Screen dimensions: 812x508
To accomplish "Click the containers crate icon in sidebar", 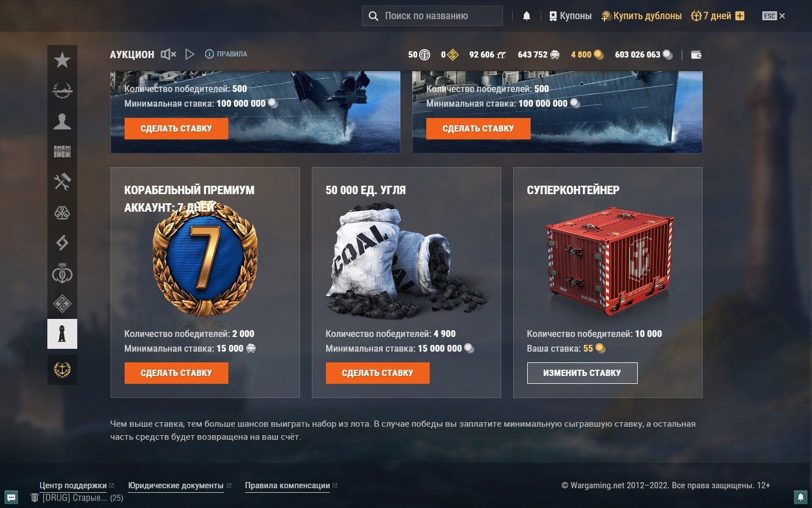I will click(x=62, y=151).
